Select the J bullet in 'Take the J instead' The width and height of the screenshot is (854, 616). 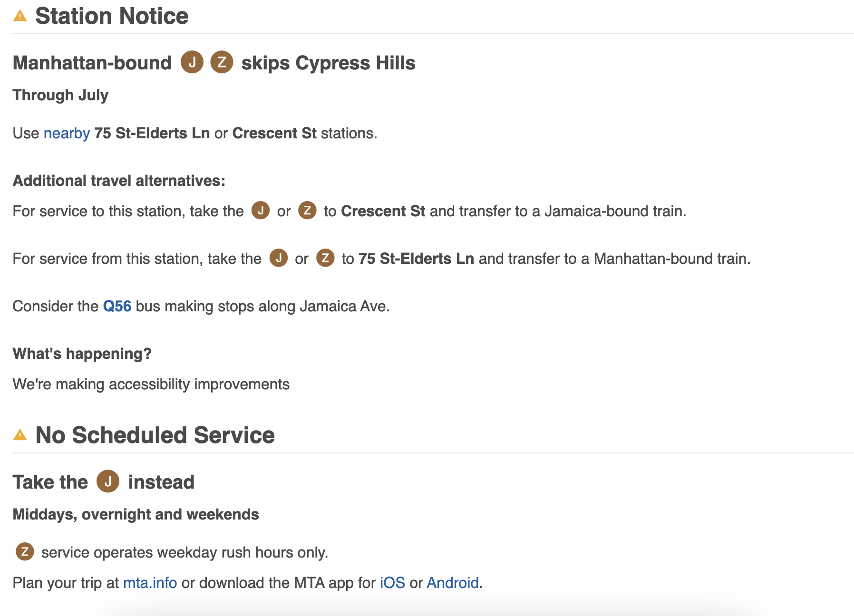pos(108,481)
